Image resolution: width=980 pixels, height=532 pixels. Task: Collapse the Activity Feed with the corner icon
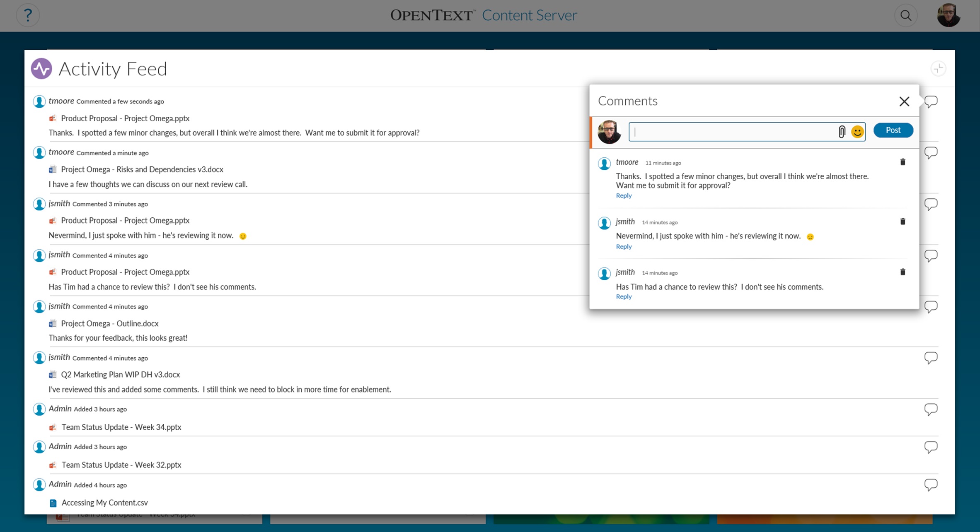938,68
